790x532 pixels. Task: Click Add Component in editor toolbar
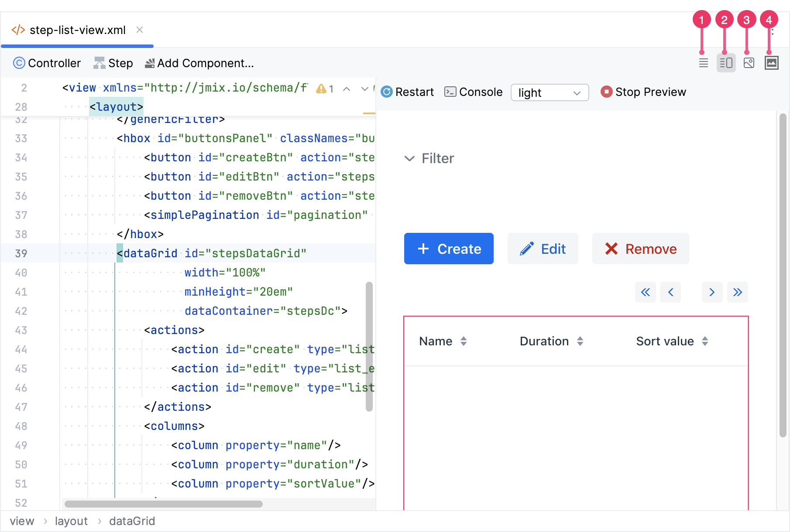click(199, 63)
